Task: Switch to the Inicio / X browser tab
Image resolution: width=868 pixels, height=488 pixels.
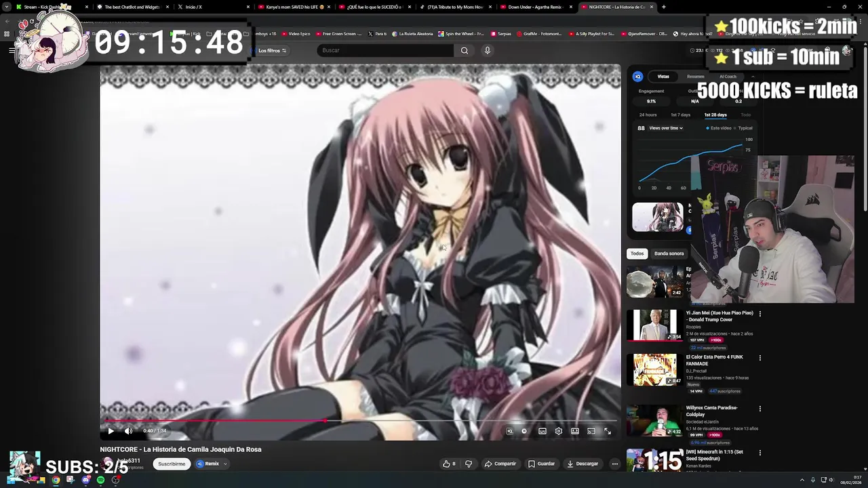Action: click(214, 7)
